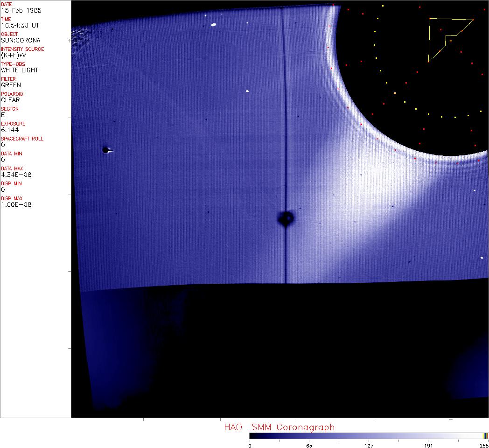Screen dimensions: 489x448
Task: Click the DATA MAX value 4.34E-08
Action: click(x=16, y=175)
